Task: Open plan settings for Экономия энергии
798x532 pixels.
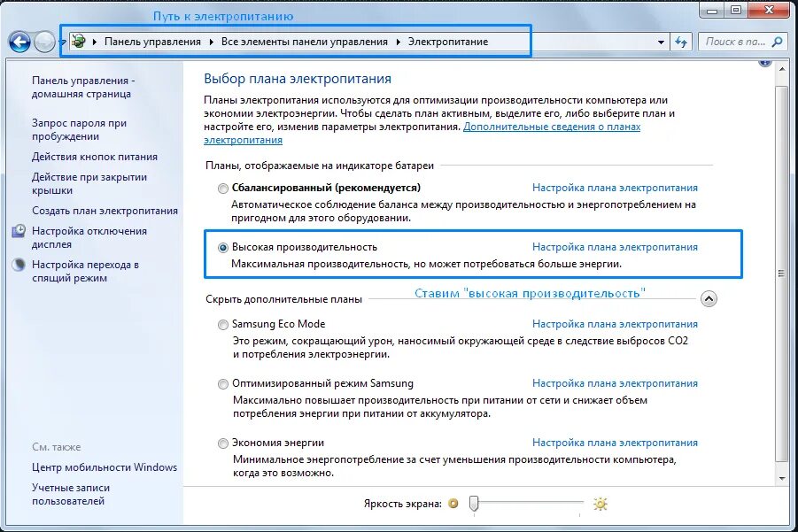Action: 615,443
